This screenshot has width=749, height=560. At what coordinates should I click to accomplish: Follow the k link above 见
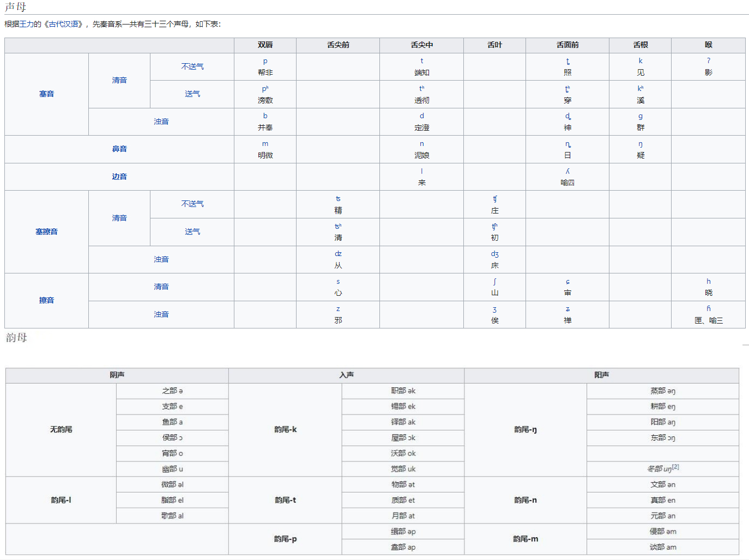[641, 61]
